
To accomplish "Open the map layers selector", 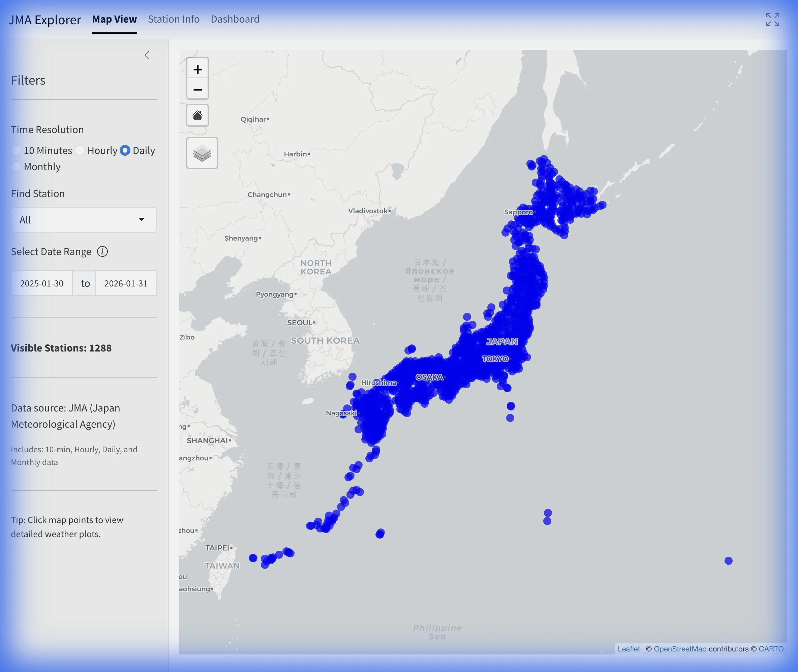I will pyautogui.click(x=202, y=153).
